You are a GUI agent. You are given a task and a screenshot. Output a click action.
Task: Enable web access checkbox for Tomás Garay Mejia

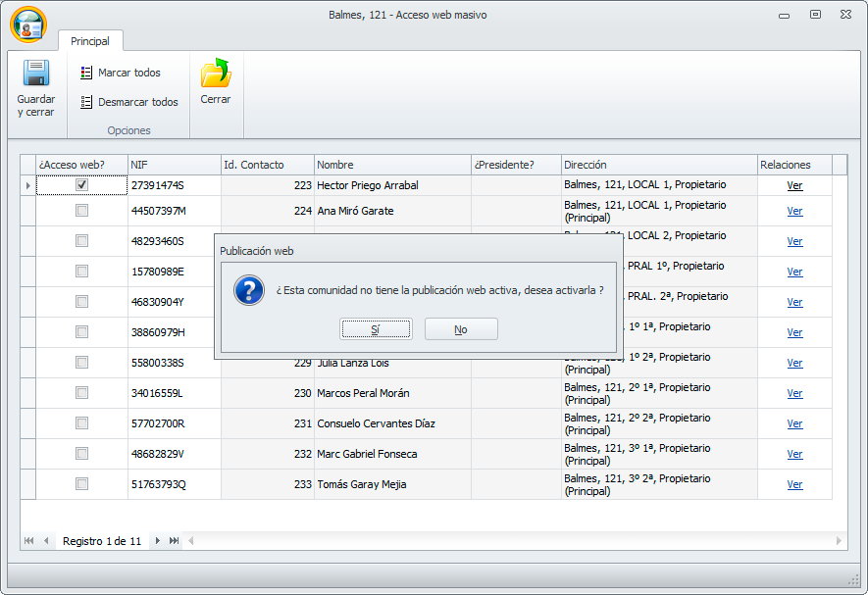click(82, 484)
